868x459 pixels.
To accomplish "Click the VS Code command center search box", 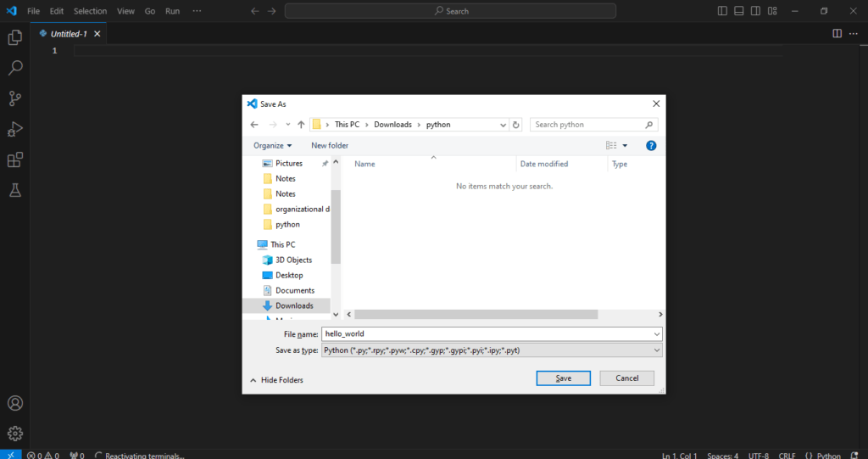I will pos(451,11).
